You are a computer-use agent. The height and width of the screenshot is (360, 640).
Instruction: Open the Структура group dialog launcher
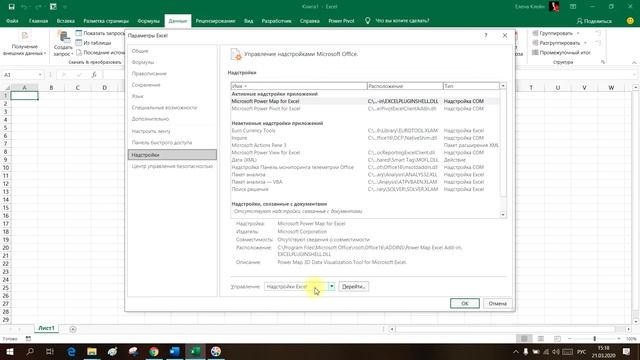(x=603, y=62)
